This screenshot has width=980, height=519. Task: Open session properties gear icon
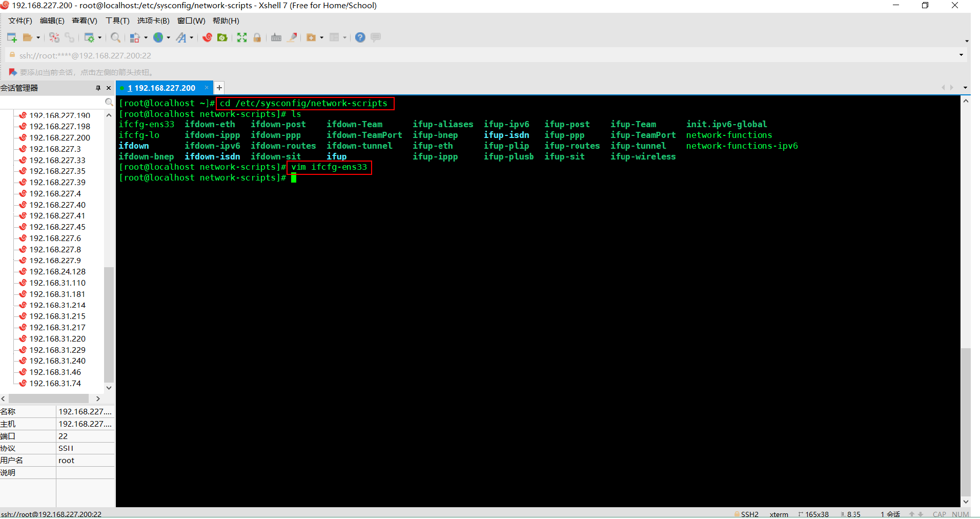point(89,37)
